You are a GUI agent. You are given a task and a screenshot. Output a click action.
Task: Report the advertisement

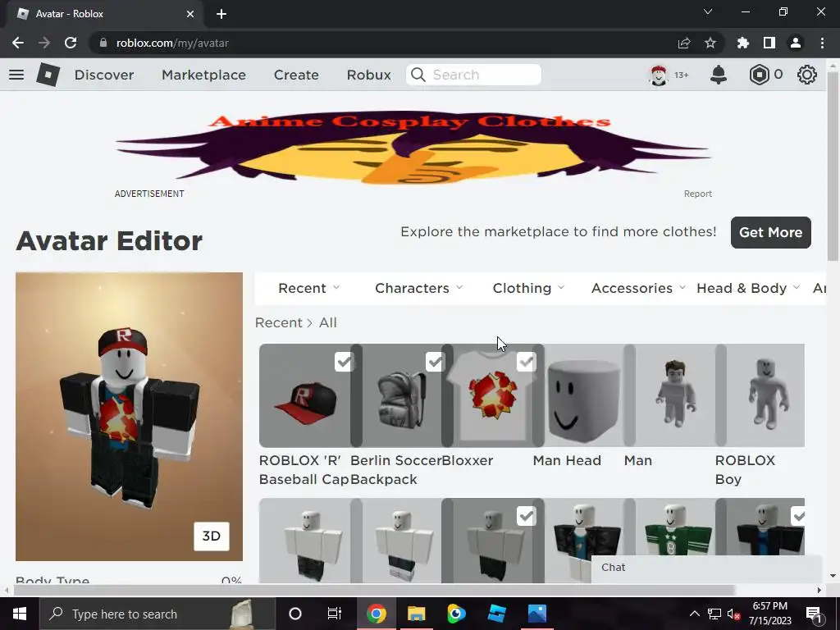click(x=697, y=194)
